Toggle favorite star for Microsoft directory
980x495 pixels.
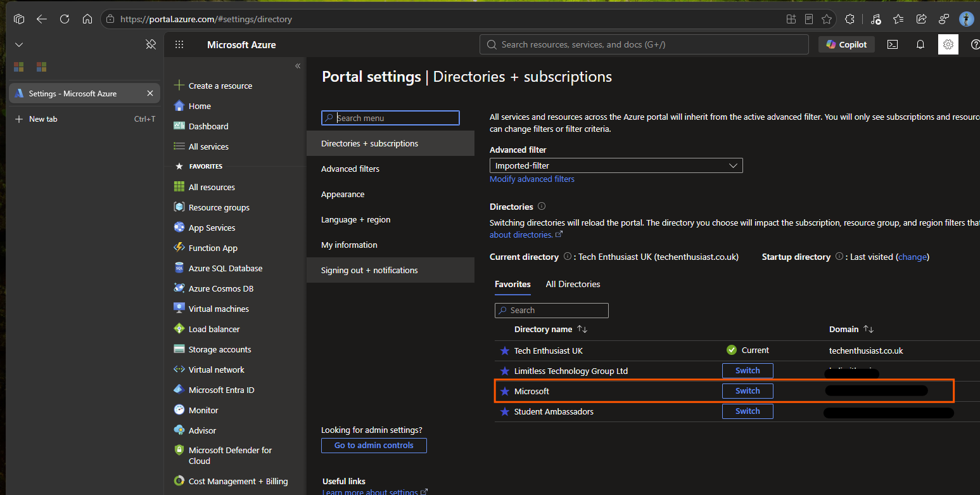pos(505,391)
